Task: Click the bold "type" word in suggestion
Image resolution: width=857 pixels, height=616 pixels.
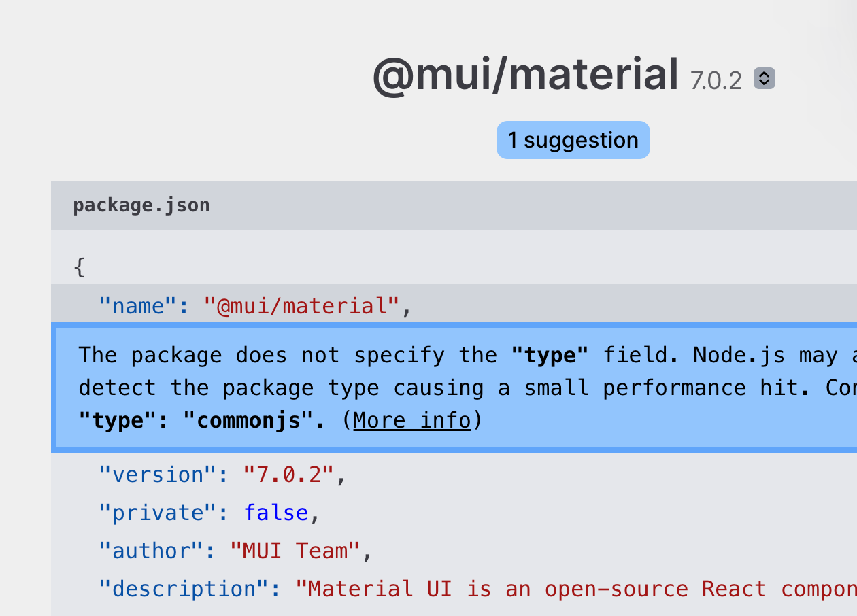Action: [550, 355]
